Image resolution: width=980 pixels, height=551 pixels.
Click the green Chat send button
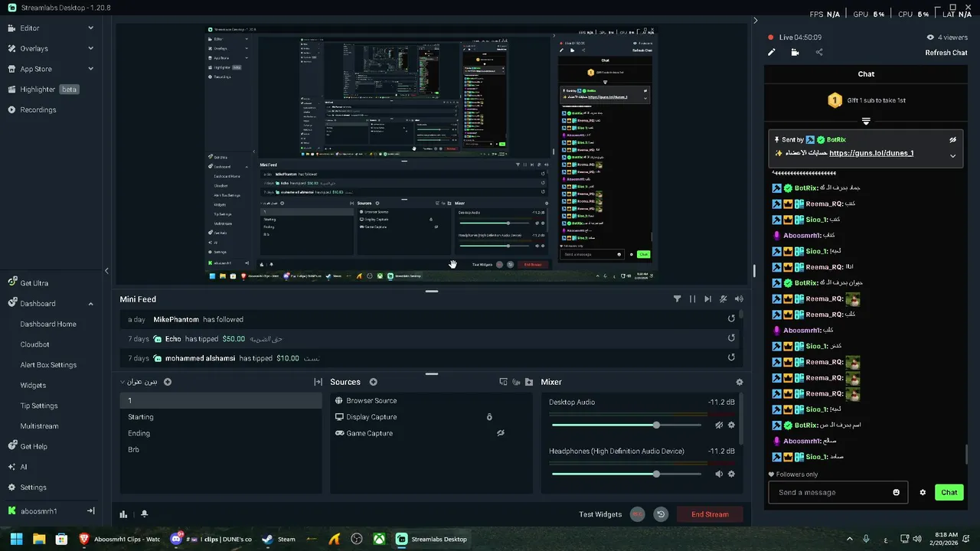coord(949,492)
